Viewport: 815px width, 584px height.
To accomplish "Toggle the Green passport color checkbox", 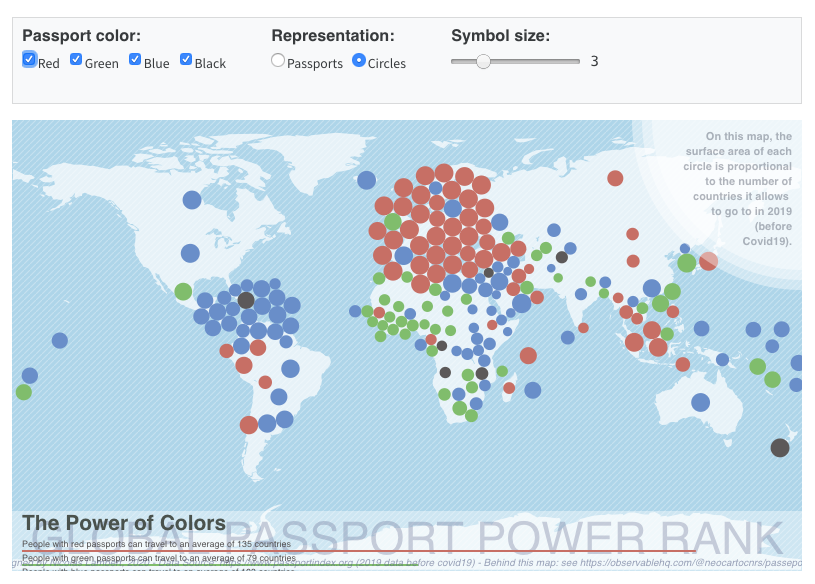I will 76,60.
